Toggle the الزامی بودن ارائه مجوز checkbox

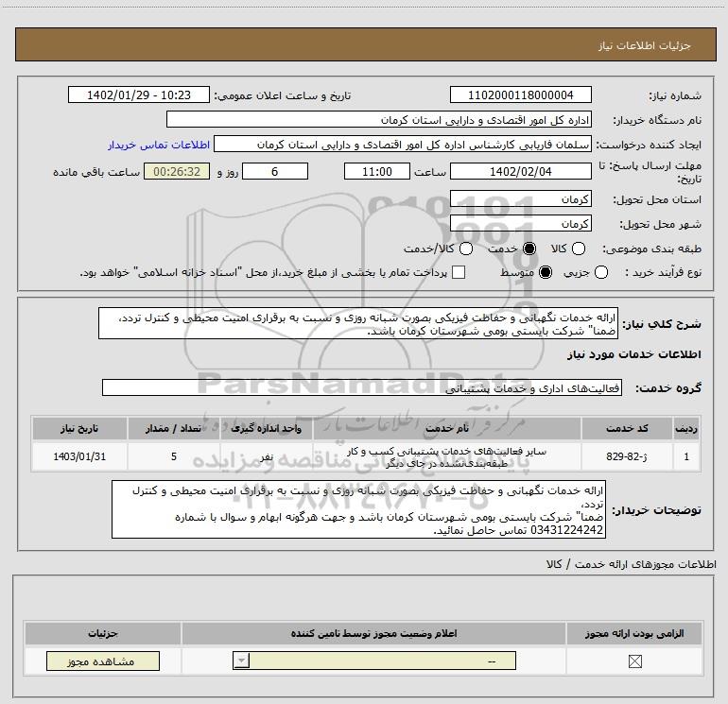tap(634, 661)
